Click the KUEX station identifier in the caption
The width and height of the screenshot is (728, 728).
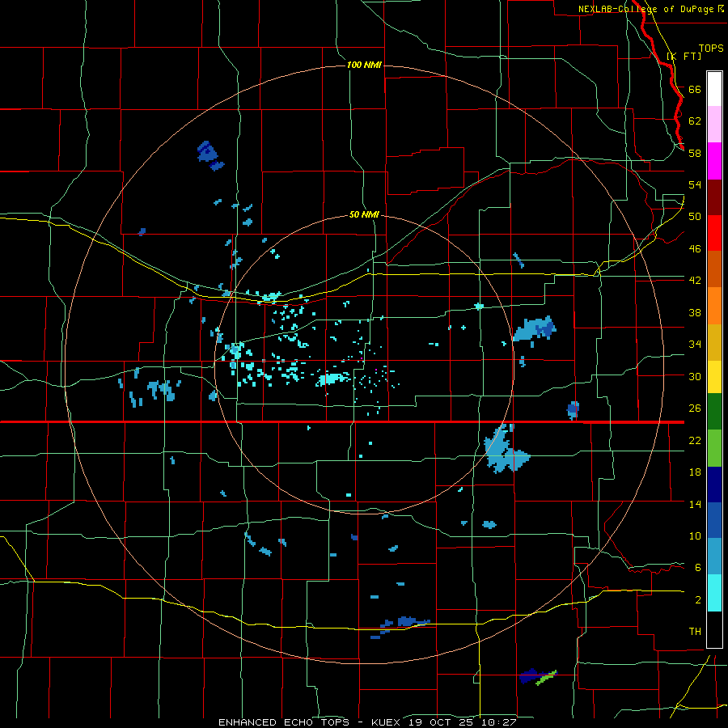[387, 722]
